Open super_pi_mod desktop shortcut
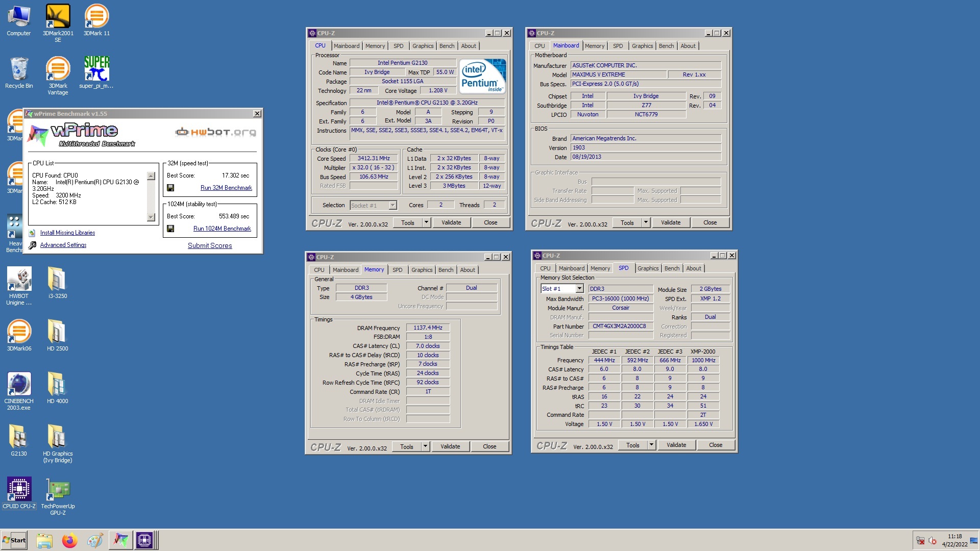Image resolution: width=980 pixels, height=551 pixels. [96, 73]
